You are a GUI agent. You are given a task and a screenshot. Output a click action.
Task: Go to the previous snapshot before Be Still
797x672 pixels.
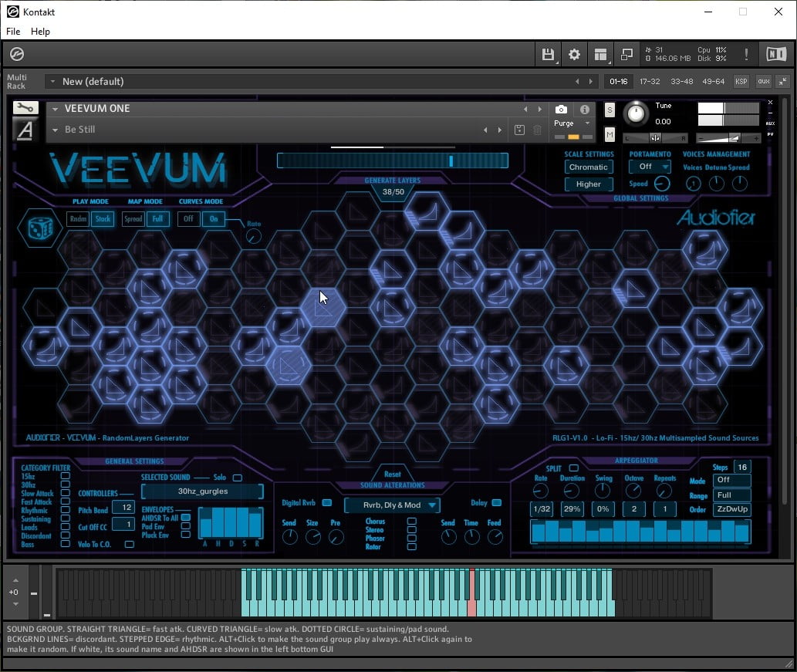pyautogui.click(x=485, y=130)
